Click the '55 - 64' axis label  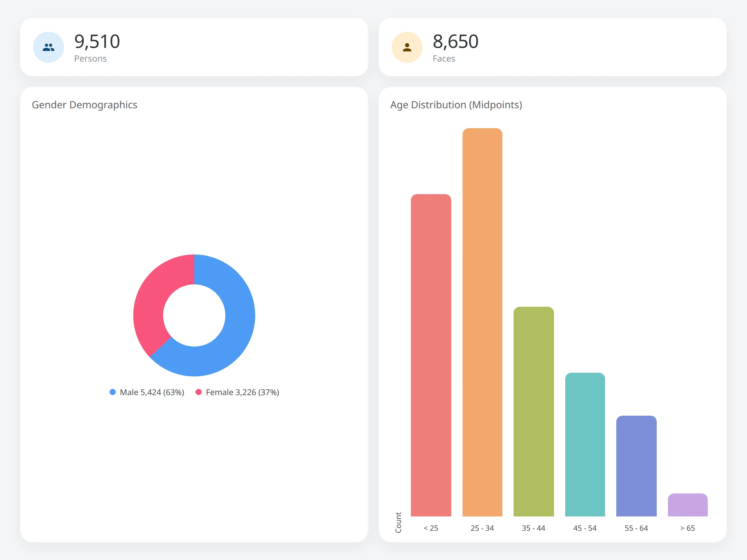[636, 528]
